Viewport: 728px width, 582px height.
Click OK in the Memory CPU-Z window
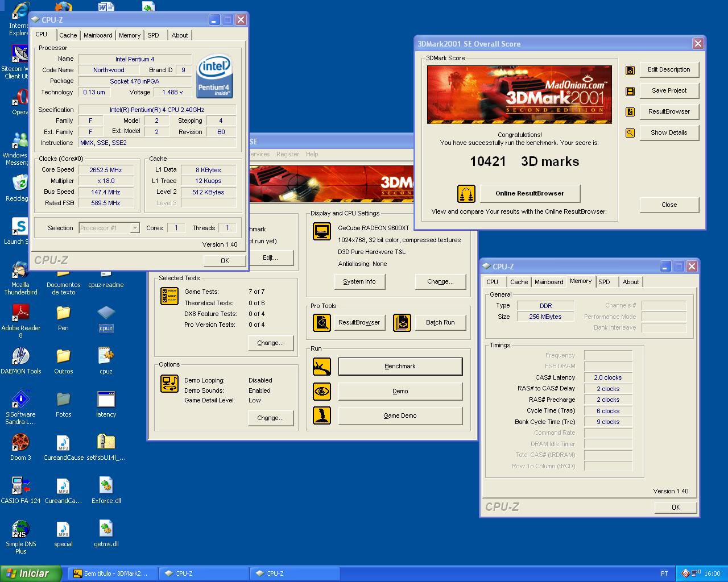pyautogui.click(x=676, y=508)
